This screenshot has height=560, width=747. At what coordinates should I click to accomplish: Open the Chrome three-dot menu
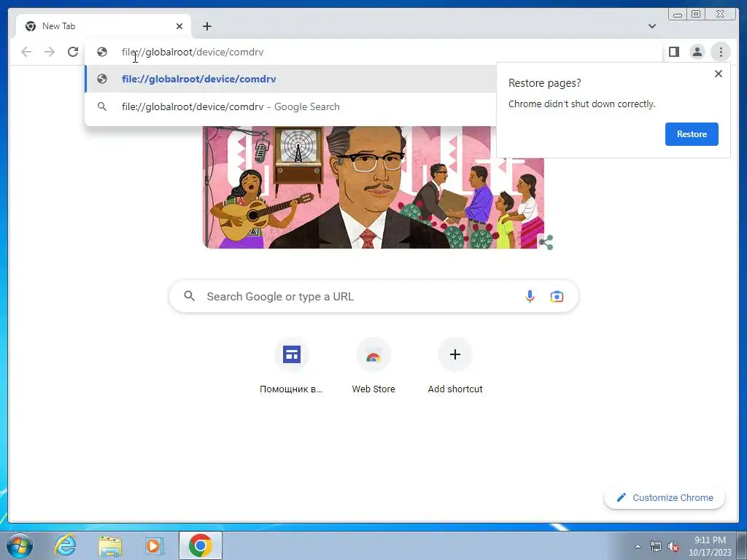coord(721,52)
